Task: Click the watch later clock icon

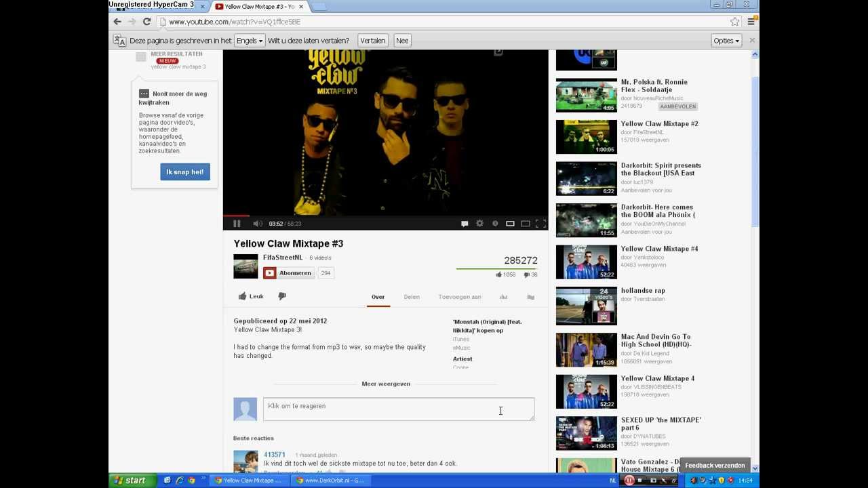Action: point(495,224)
